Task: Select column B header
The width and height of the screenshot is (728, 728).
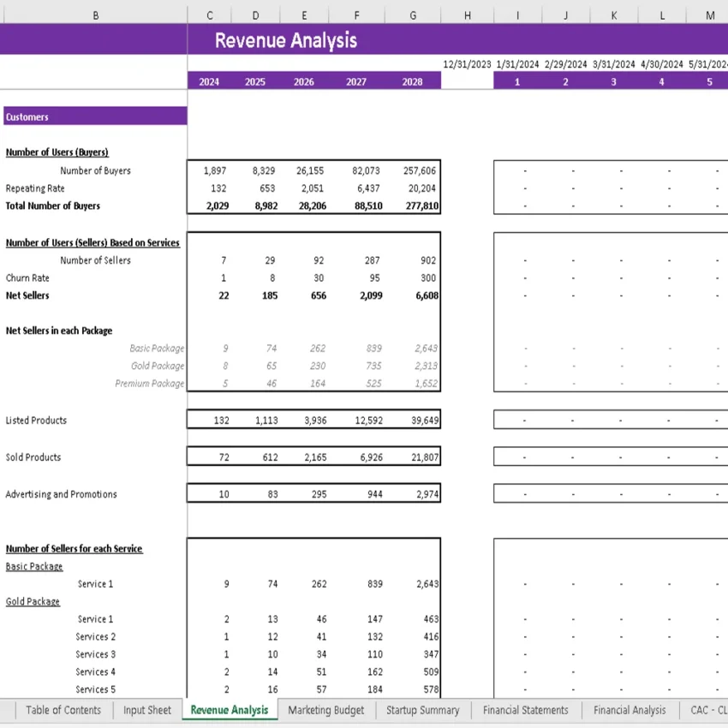Action: pyautogui.click(x=95, y=15)
